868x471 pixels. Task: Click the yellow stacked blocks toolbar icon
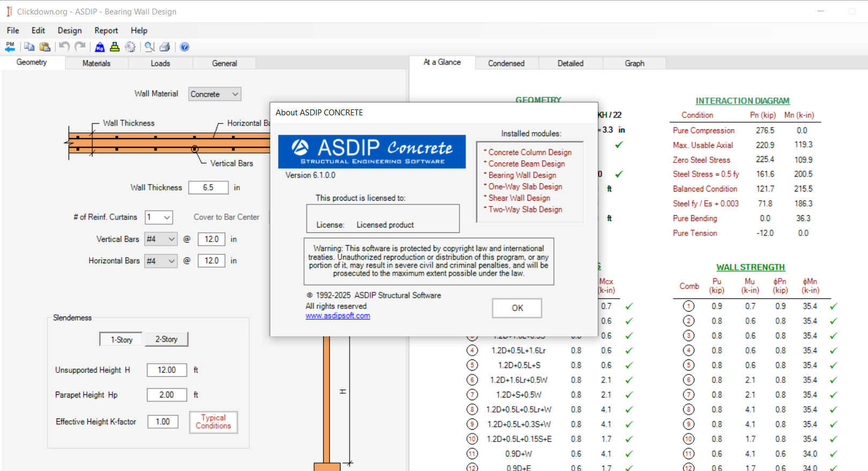point(115,47)
